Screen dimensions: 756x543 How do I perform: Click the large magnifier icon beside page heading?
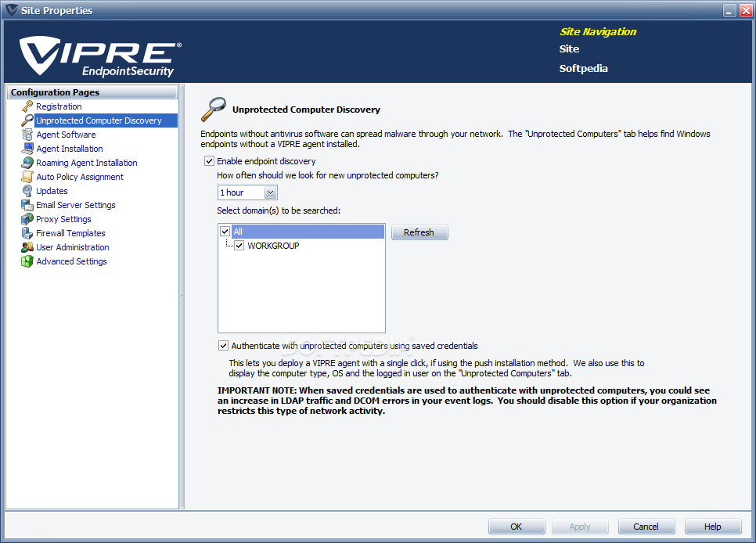(214, 110)
